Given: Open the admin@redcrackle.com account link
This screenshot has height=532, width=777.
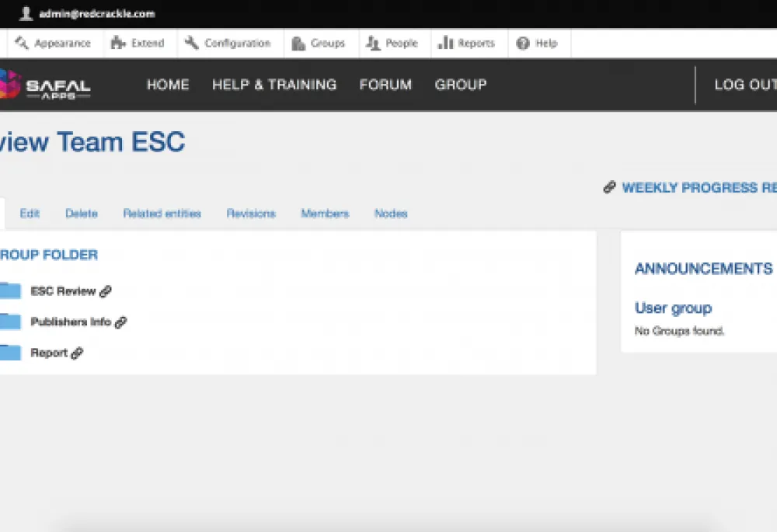Looking at the screenshot, I should 96,14.
